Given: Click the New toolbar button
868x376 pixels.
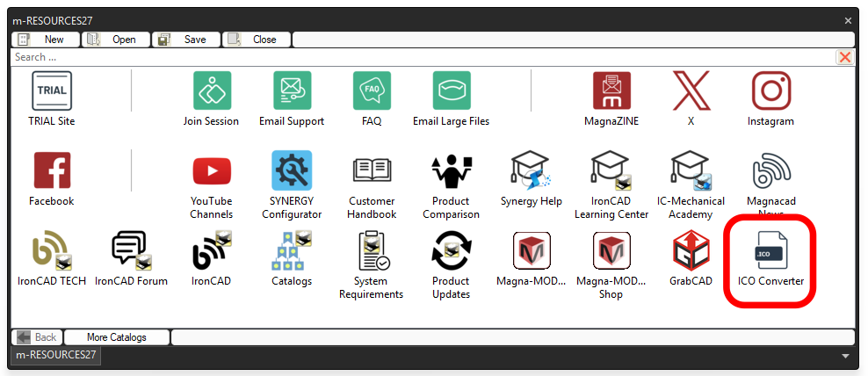Looking at the screenshot, I should click(46, 40).
